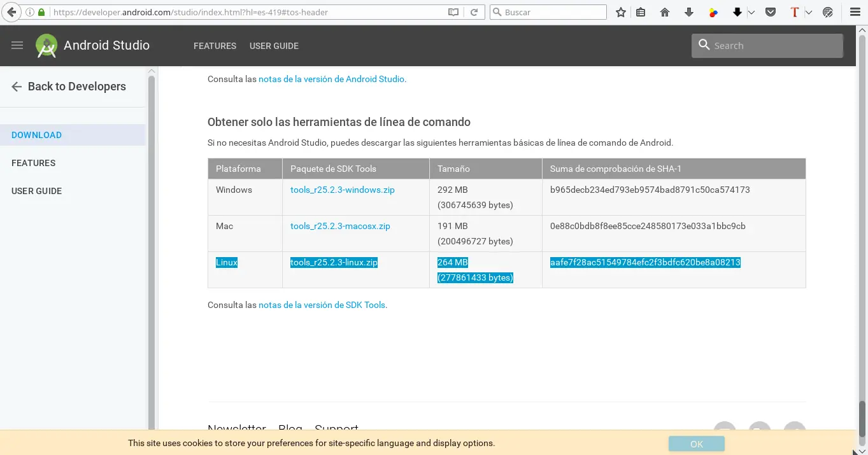The image size is (868, 455).
Task: Click the (200496727 bytes) text
Action: 475,241
